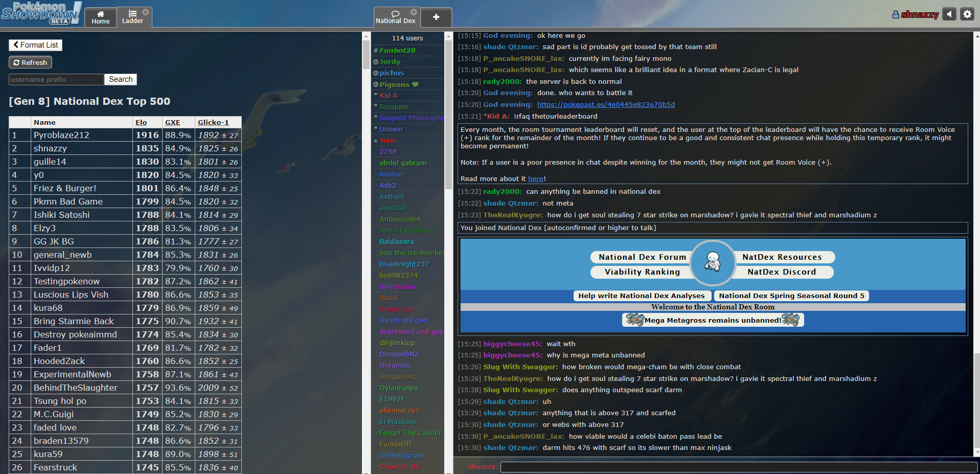Click Friez & Burger! in the ladder
This screenshot has height=474, width=980.
pyautogui.click(x=65, y=188)
